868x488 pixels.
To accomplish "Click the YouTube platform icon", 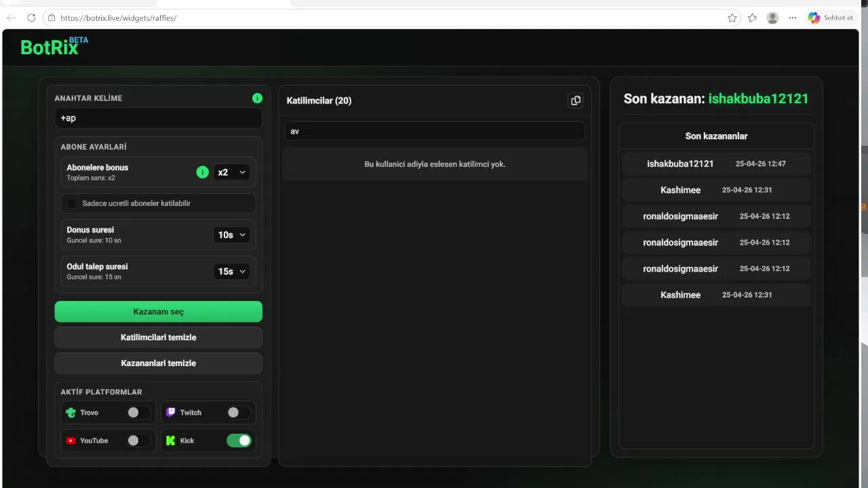I will [71, 441].
